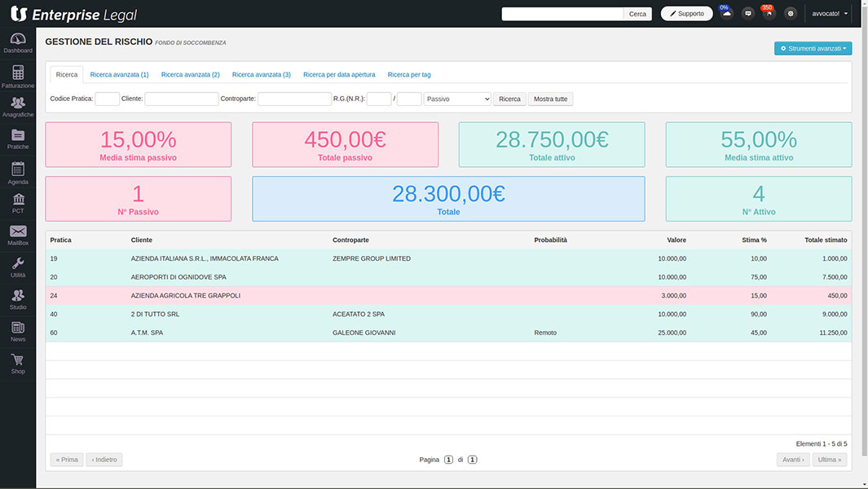This screenshot has width=868, height=489.
Task: Click the Probabilità column header
Action: (551, 240)
